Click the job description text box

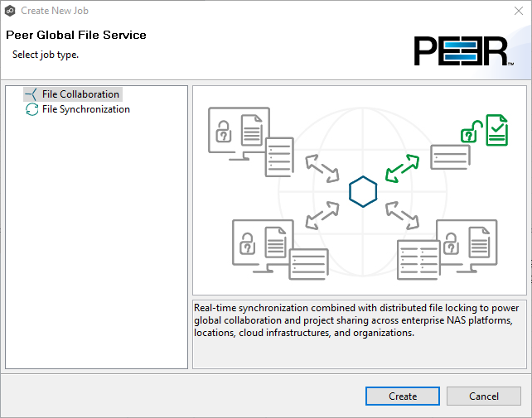pos(360,334)
